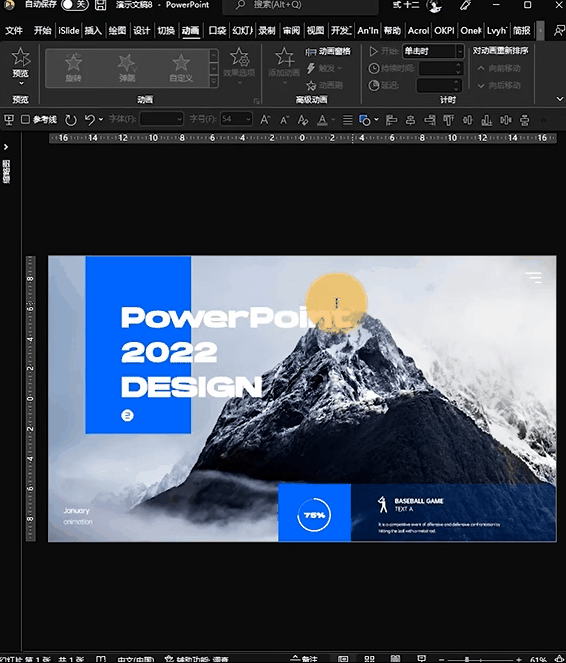
Task: Click the 延迟 (Delay) field
Action: pyautogui.click(x=439, y=85)
